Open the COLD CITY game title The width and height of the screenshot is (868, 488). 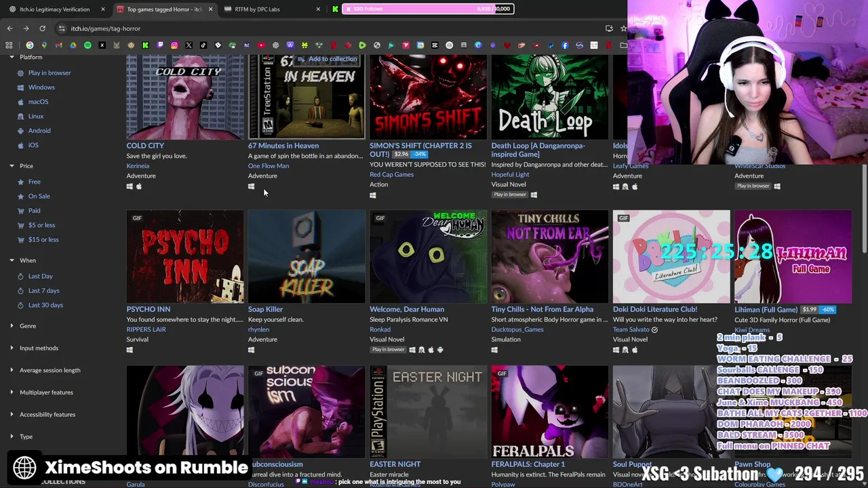145,146
